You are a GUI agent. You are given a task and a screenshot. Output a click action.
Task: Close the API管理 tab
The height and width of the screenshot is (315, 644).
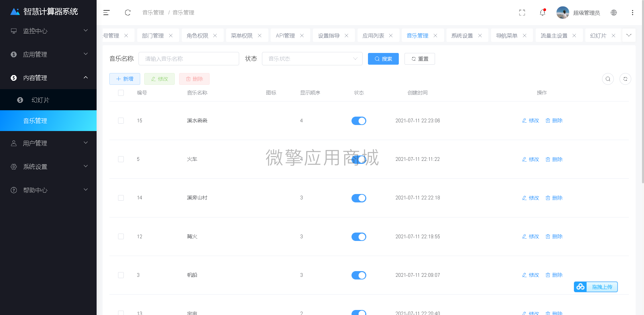pos(302,36)
